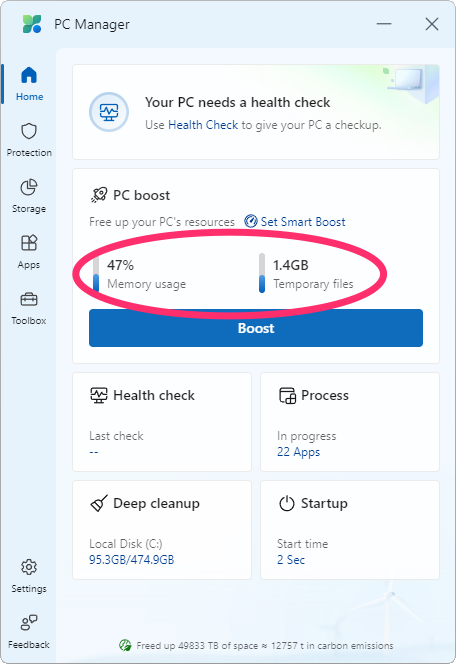Open Set Smart Boost link
The height and width of the screenshot is (664, 456).
tap(295, 221)
